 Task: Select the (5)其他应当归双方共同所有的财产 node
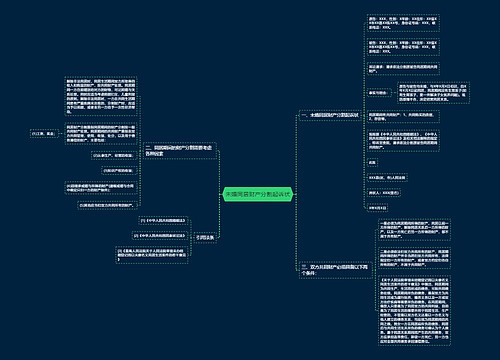(x=107, y=205)
